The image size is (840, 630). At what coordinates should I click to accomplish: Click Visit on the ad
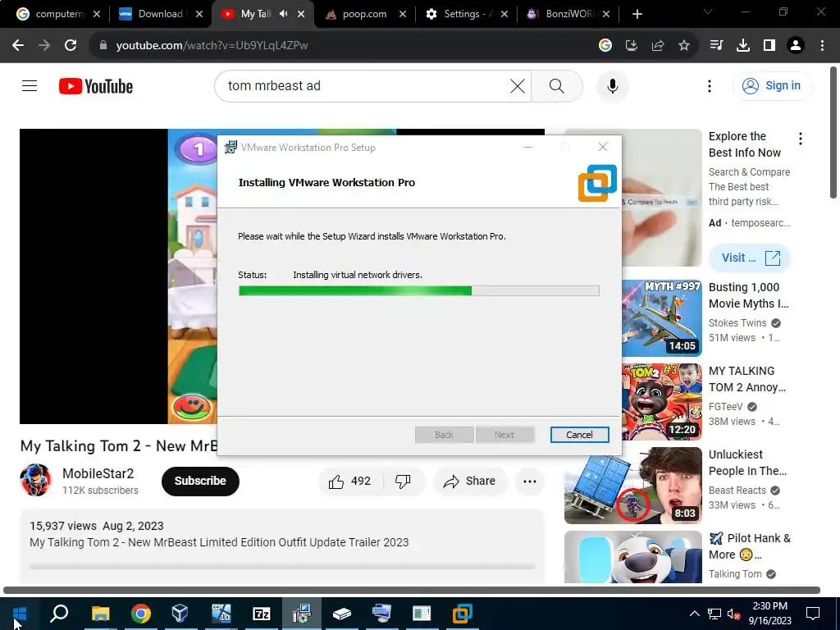pyautogui.click(x=750, y=258)
